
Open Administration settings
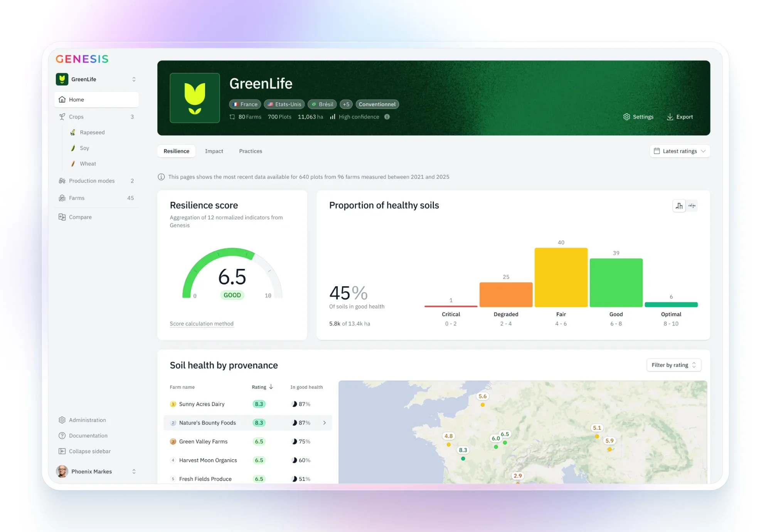(x=87, y=420)
